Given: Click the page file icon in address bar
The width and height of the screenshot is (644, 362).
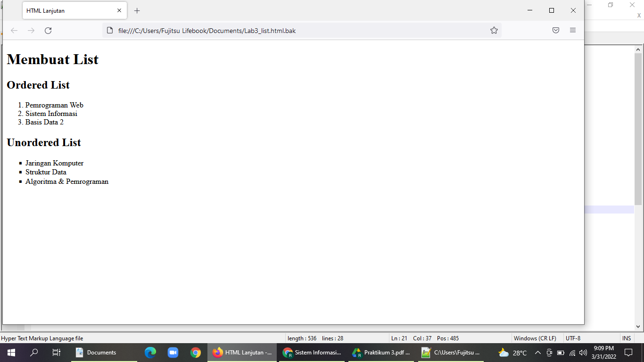Looking at the screenshot, I should [110, 31].
